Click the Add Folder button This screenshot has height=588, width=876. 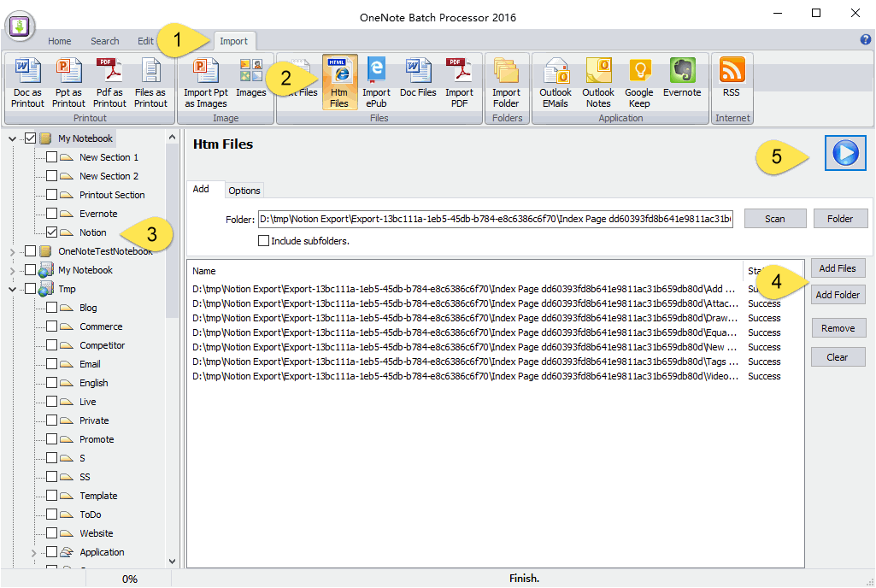point(838,295)
